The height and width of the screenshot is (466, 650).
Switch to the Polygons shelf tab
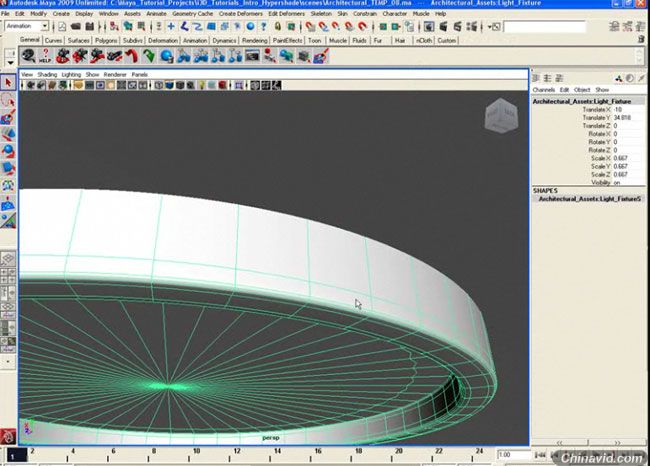tap(105, 41)
